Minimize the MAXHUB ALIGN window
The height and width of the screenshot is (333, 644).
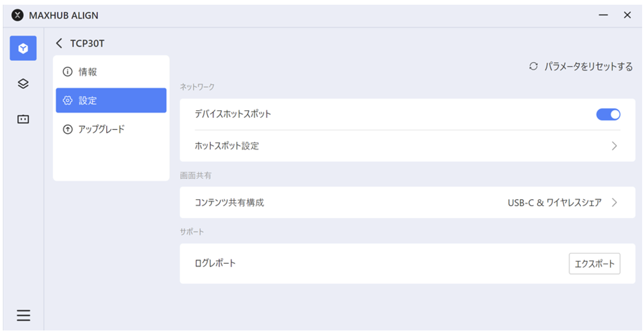tap(603, 15)
